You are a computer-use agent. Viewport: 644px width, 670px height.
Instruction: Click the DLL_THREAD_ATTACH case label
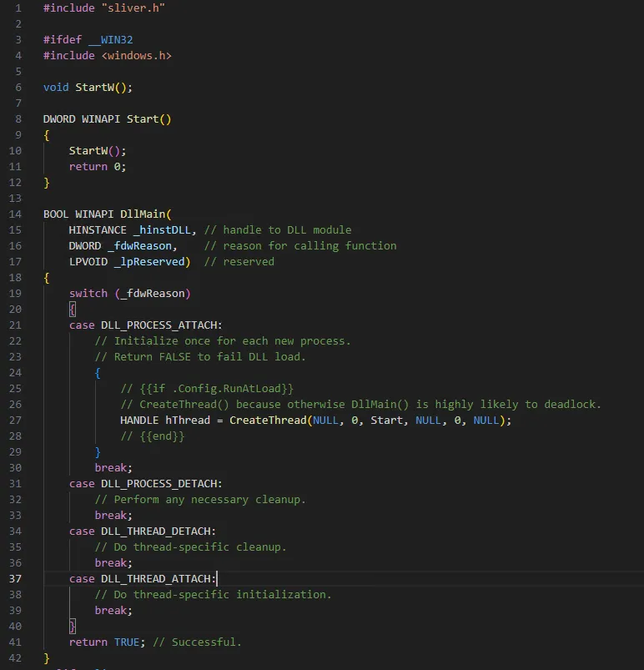[x=155, y=579]
